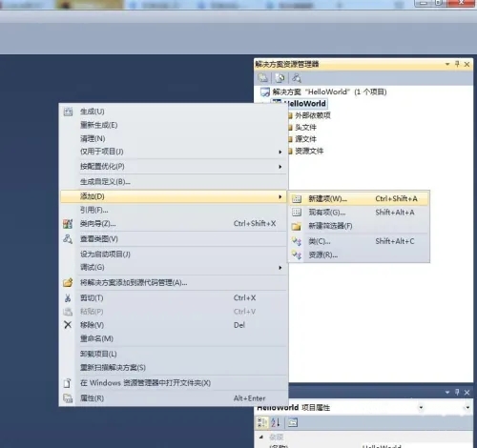Image resolution: width=477 pixels, height=448 pixels.
Task: Open the 解决方案资源管理器 panel options dropdown arrow
Action: click(x=447, y=64)
